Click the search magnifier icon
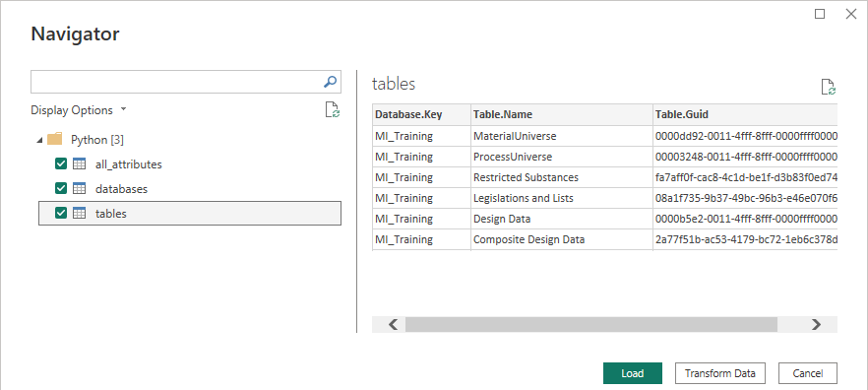This screenshot has height=390, width=868. 330,82
